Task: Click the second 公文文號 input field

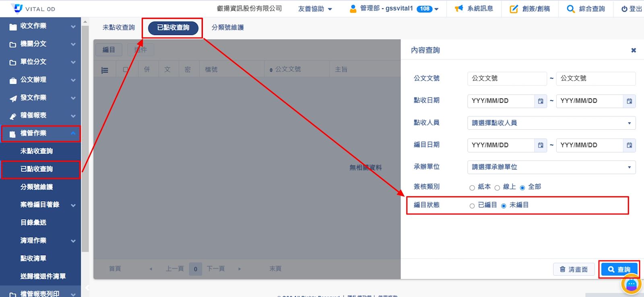Action: pyautogui.click(x=596, y=78)
